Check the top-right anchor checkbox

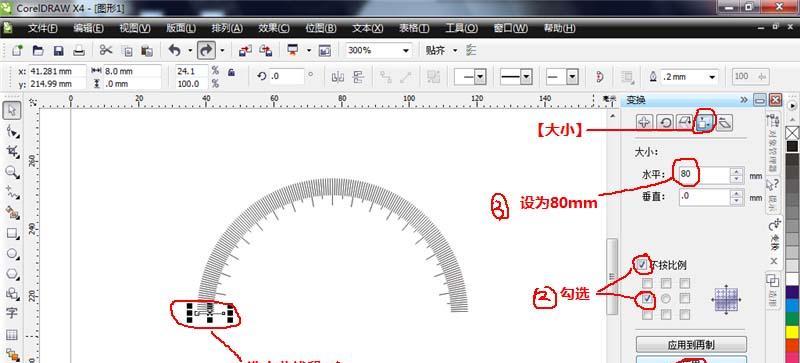click(685, 283)
